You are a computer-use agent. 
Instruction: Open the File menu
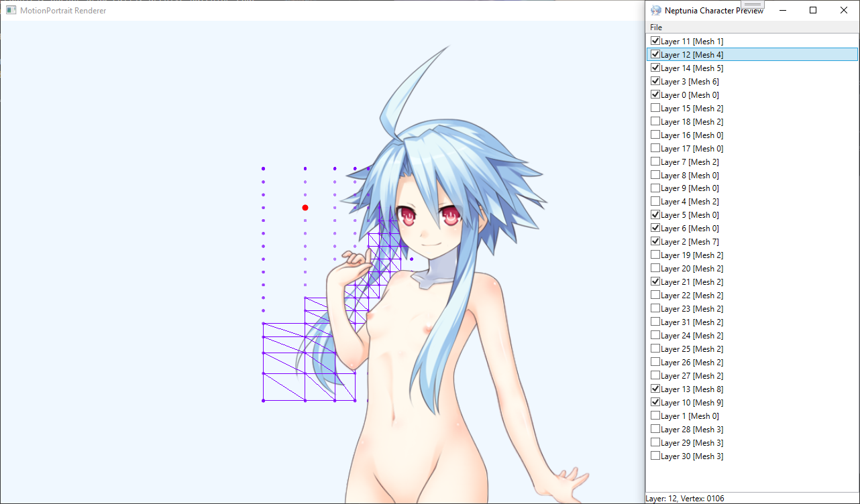tap(655, 27)
